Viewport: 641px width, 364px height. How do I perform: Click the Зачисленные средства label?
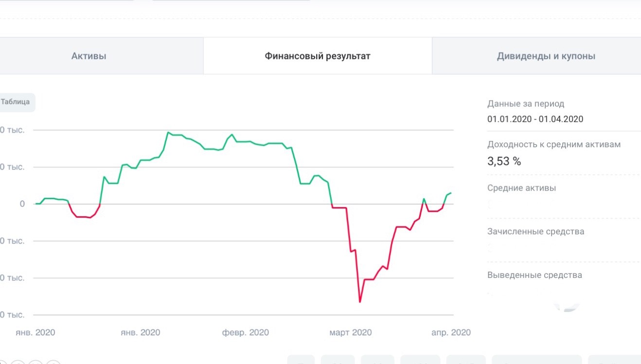[x=535, y=231]
